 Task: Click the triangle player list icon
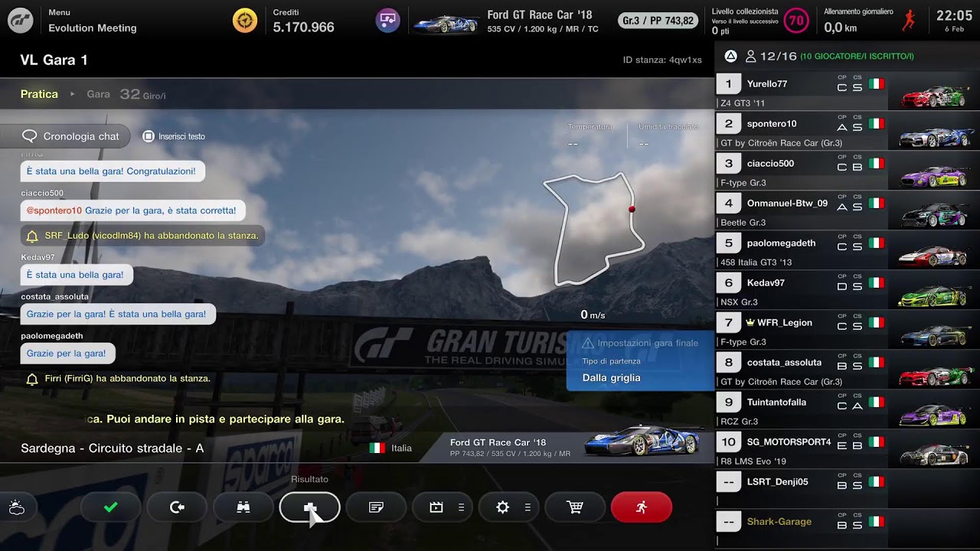pos(730,56)
